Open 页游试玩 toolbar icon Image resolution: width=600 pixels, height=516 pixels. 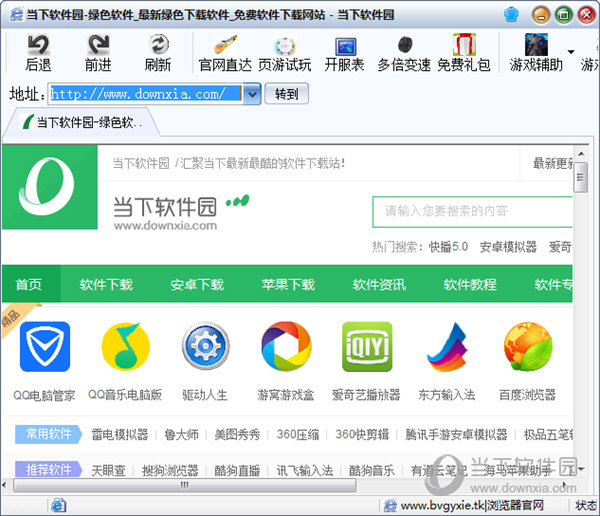(285, 45)
